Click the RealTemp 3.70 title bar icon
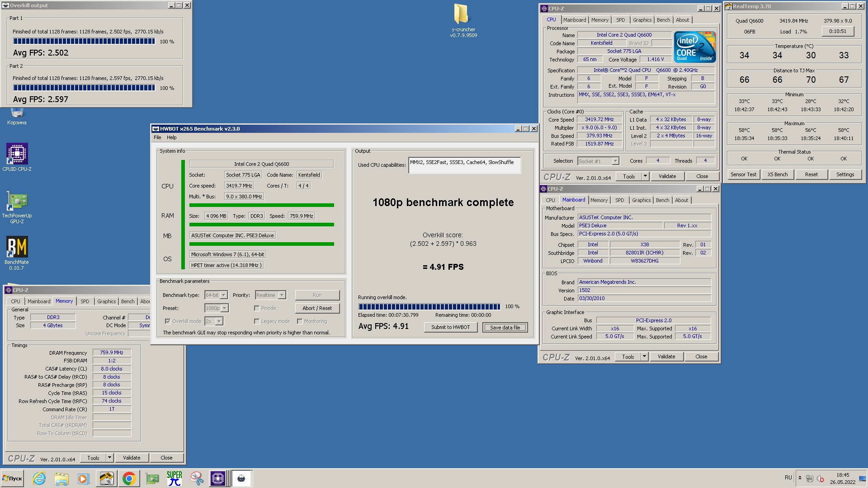This screenshot has height=488, width=868. pyautogui.click(x=729, y=6)
